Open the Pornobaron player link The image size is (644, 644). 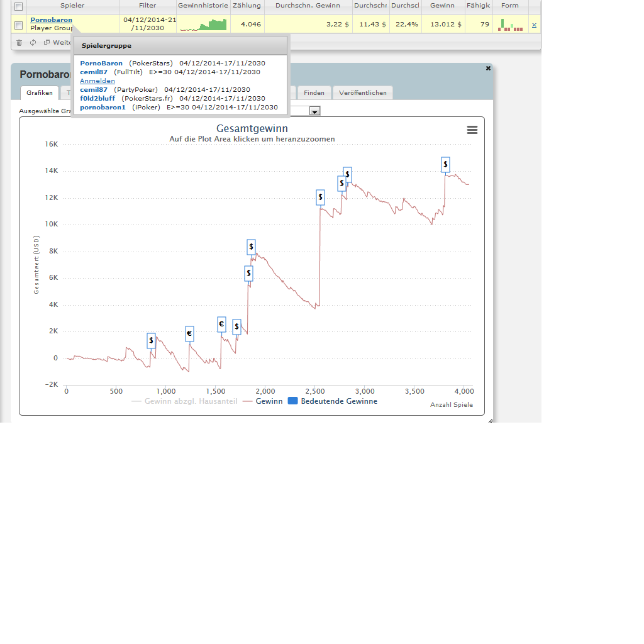pyautogui.click(x=52, y=19)
